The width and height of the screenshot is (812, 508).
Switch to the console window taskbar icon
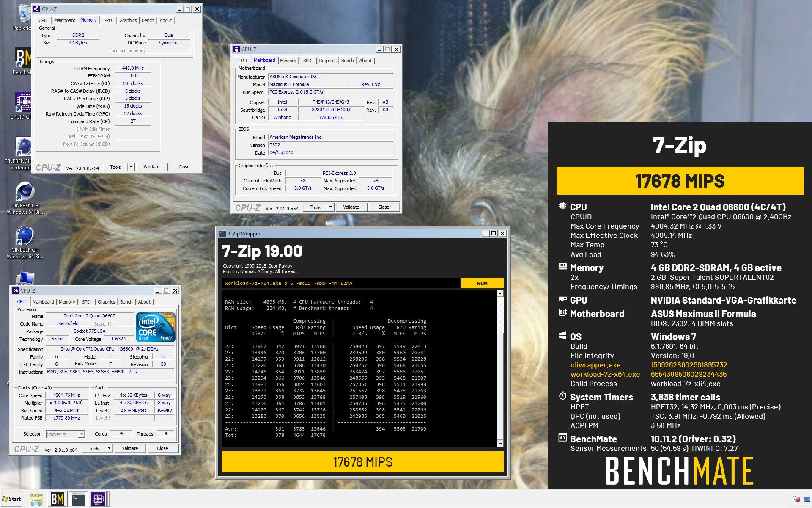pos(78,499)
